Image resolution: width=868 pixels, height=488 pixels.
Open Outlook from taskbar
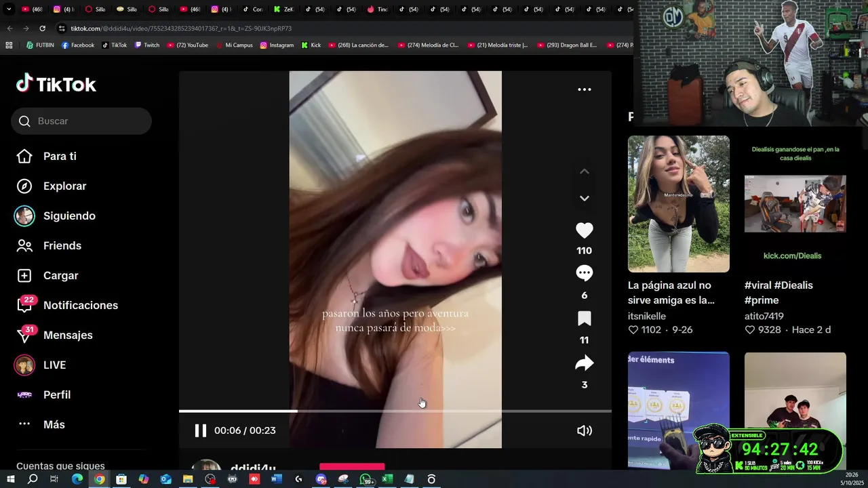(165, 479)
